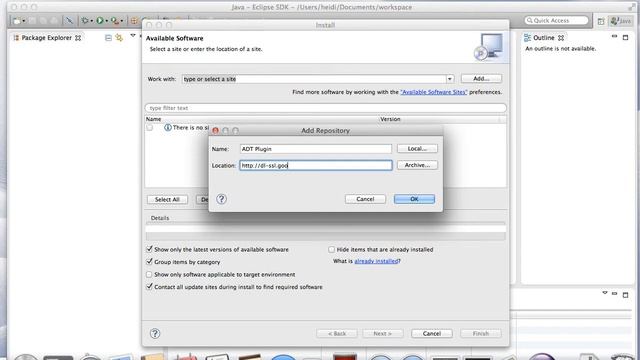This screenshot has height=360, width=640.
Task: Click the Select All button
Action: 167,200
